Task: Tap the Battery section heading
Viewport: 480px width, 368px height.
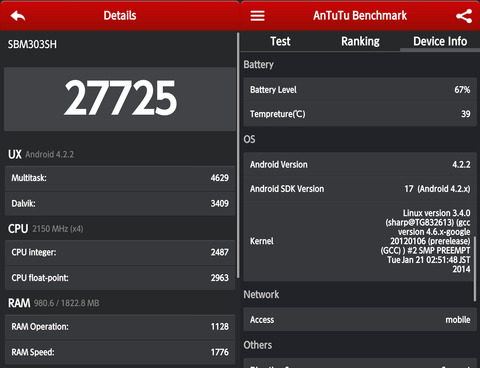Action: click(x=259, y=64)
